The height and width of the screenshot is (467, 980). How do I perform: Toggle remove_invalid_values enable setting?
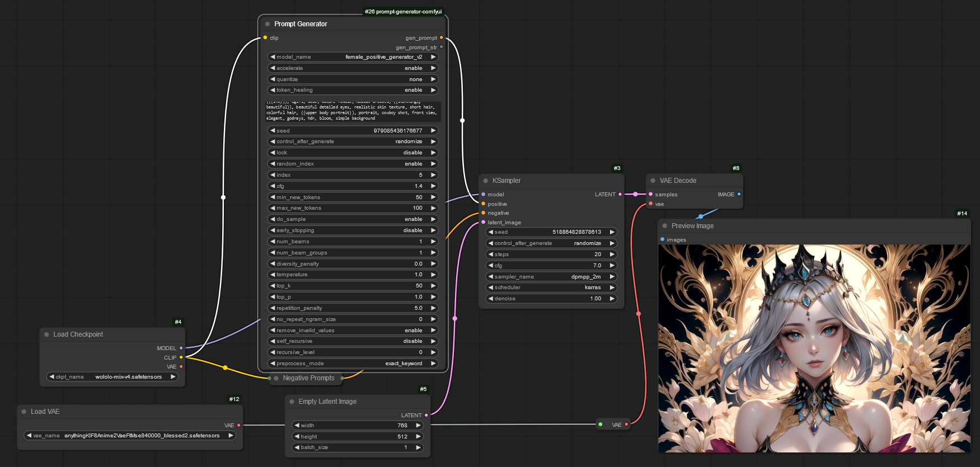coord(353,331)
